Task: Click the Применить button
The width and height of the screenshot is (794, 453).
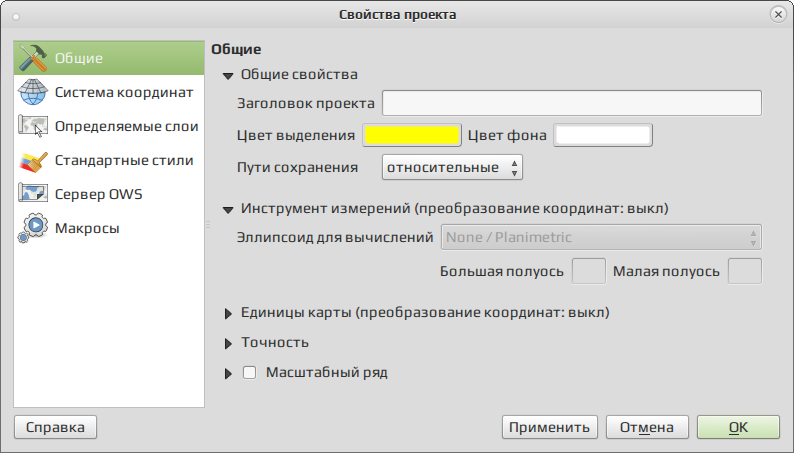Action: 549,427
